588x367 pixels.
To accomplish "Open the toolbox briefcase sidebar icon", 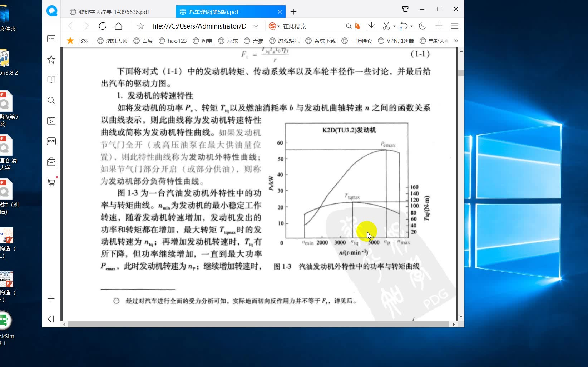I will point(51,162).
